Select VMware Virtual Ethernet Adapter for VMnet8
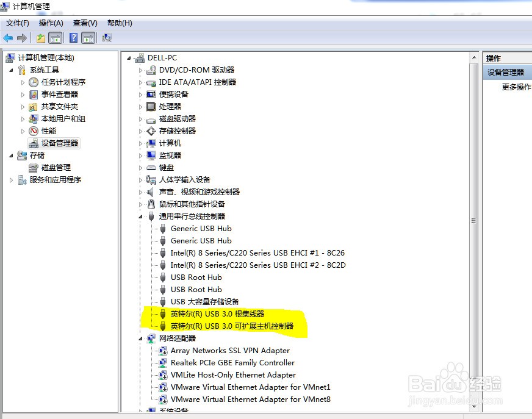 (x=251, y=399)
